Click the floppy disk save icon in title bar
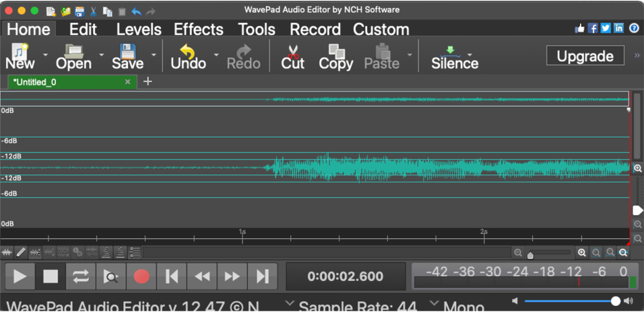Image resolution: width=644 pixels, height=312 pixels. (x=80, y=11)
